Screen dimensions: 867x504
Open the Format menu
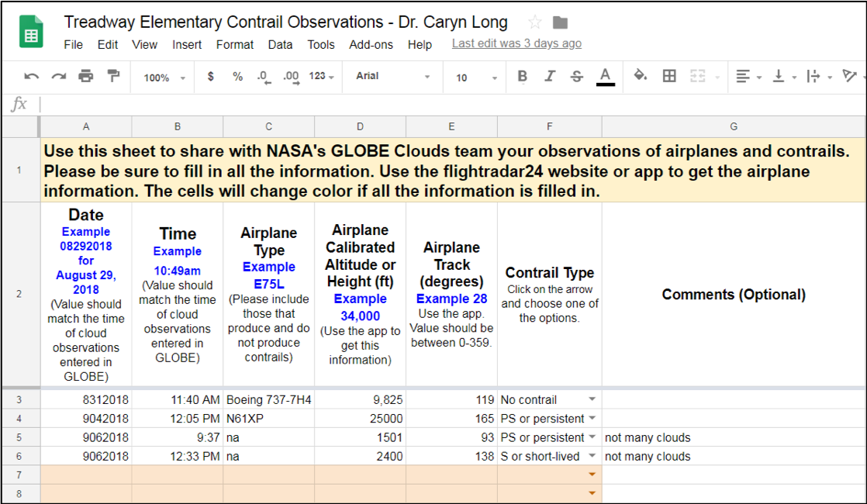[234, 45]
